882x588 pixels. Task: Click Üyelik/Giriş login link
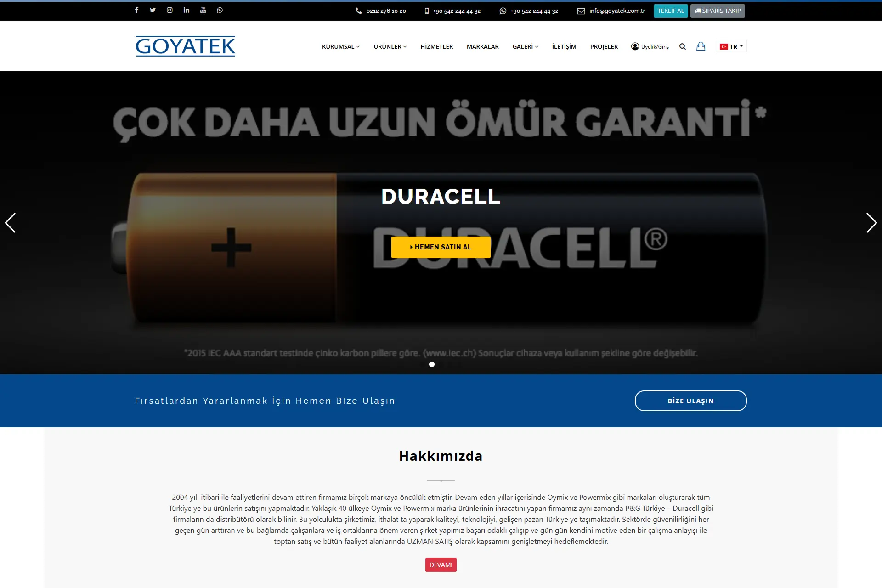(x=655, y=47)
